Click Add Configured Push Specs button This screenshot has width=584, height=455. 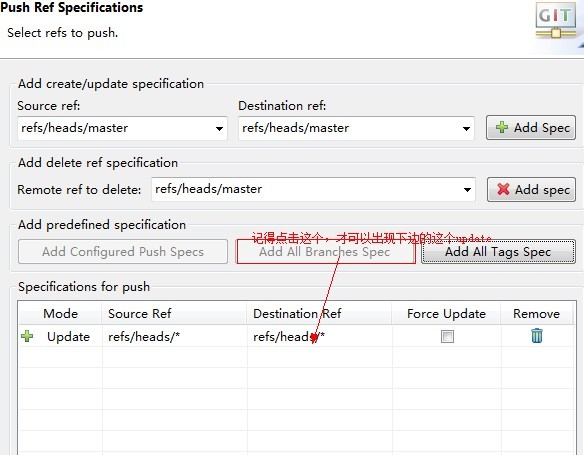click(x=123, y=252)
